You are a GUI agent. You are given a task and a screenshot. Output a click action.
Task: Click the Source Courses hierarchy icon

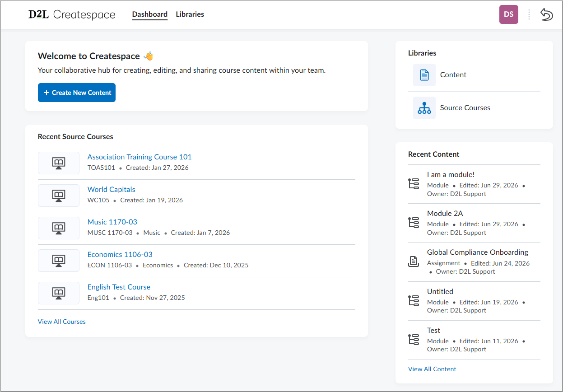[424, 108]
